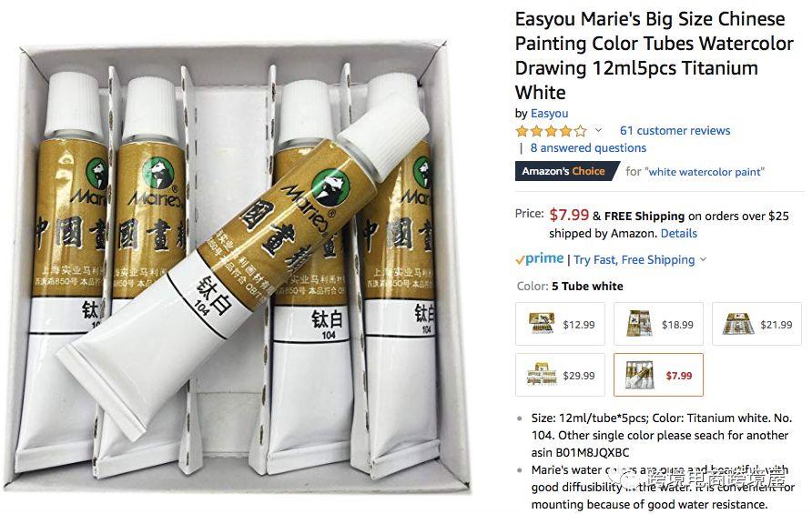
Task: Click the white watercolor paint link
Action: [x=705, y=172]
